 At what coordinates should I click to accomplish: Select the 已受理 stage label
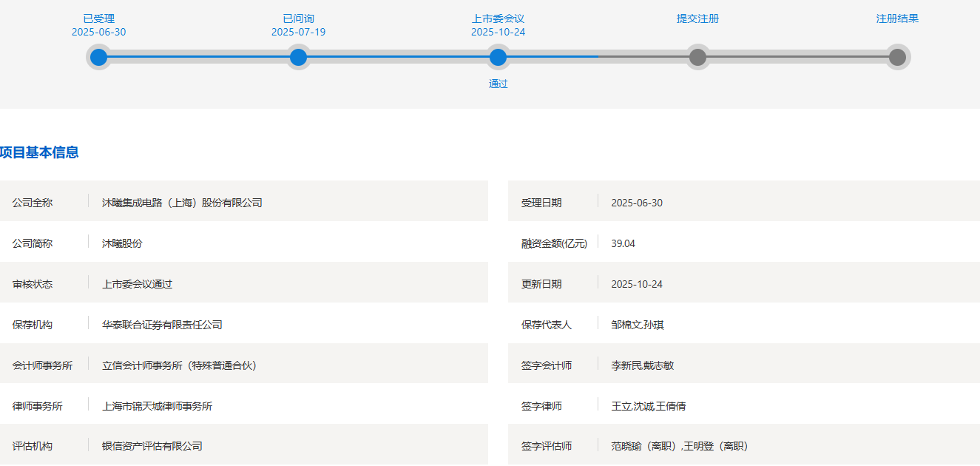(x=98, y=18)
